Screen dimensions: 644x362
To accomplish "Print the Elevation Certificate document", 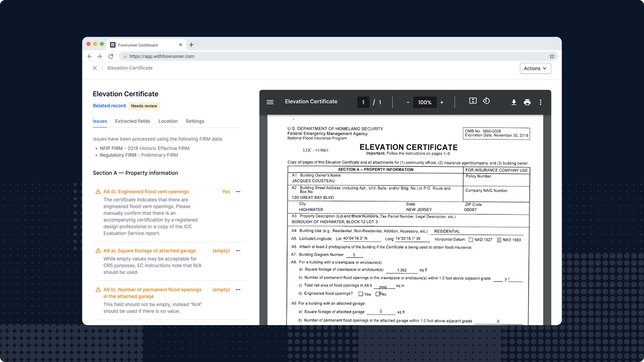I will [527, 102].
